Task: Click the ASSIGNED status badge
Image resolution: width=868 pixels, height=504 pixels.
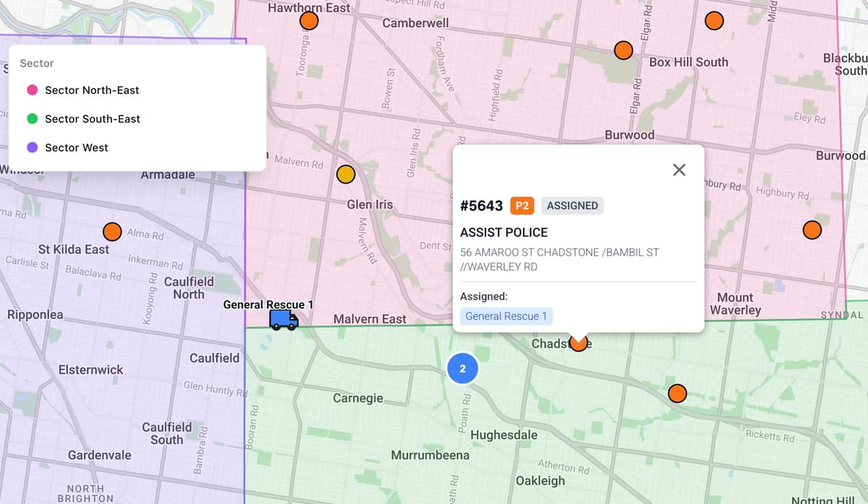Action: tap(572, 205)
